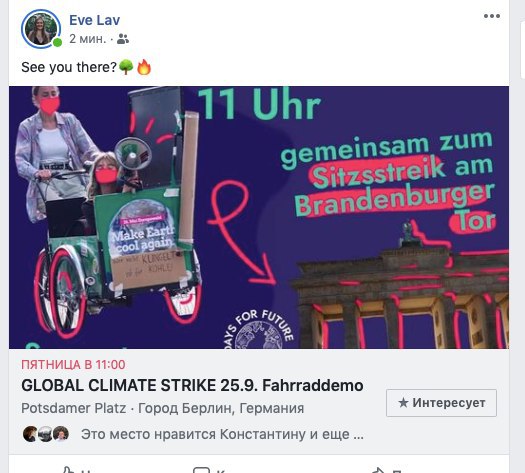Open Eve Lav's profile name link
This screenshot has height=473, width=525.
[x=94, y=20]
